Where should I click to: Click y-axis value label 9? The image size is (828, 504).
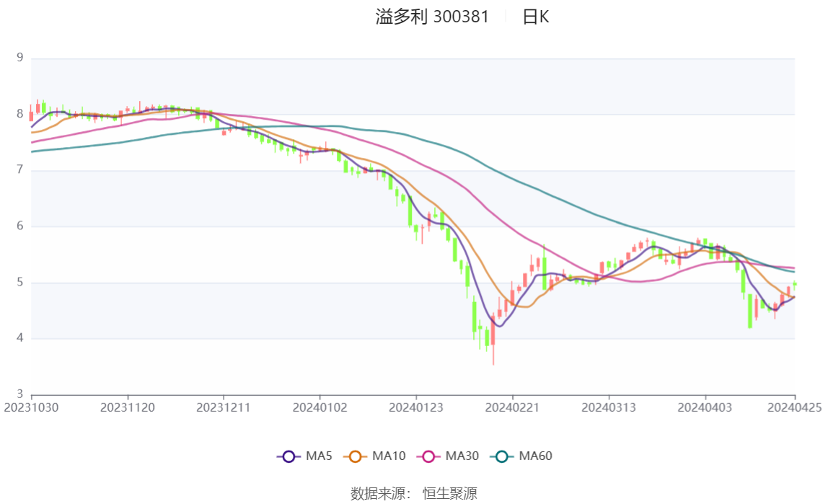(x=20, y=58)
